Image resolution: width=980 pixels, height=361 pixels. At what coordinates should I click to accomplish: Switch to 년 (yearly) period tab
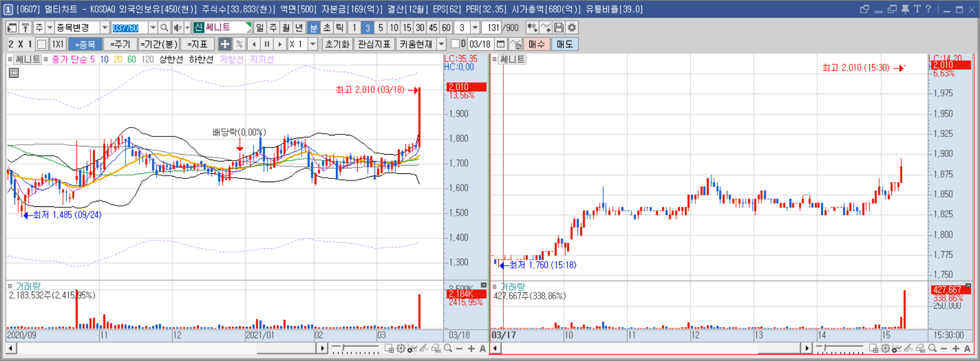(x=300, y=28)
